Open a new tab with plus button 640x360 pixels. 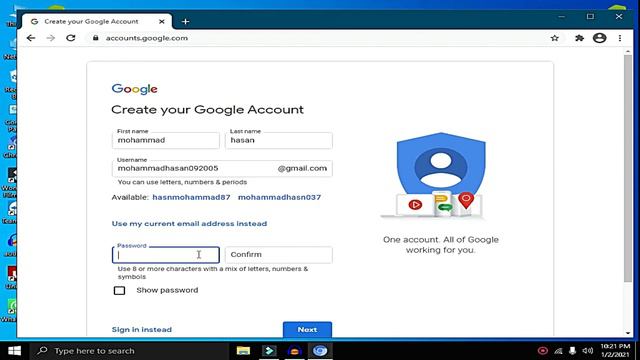point(185,21)
